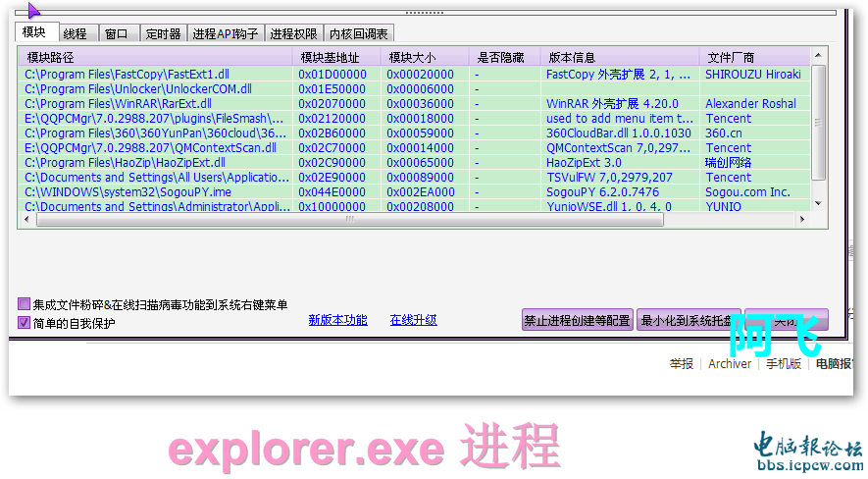The image size is (868, 479).
Task: Click module size 0x002EA000
Action: tap(420, 192)
